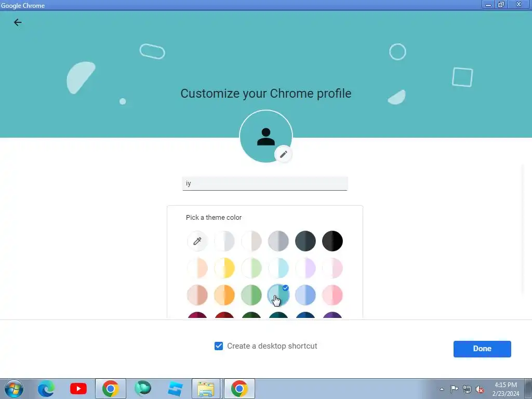This screenshot has width=532, height=399.
Task: Uncheck Create a desktop shortcut
Action: (x=219, y=346)
